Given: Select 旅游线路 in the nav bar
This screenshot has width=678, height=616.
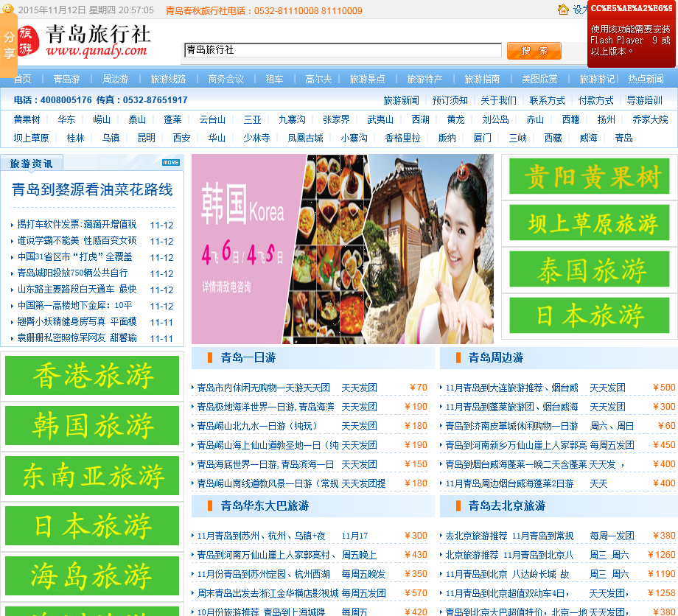Looking at the screenshot, I should [168, 79].
